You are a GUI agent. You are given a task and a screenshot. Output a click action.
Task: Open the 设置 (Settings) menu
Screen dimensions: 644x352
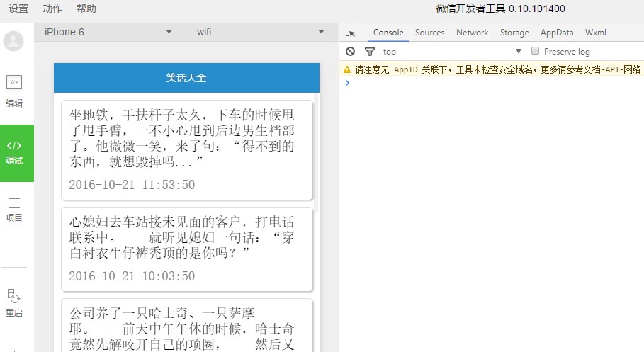(x=18, y=9)
